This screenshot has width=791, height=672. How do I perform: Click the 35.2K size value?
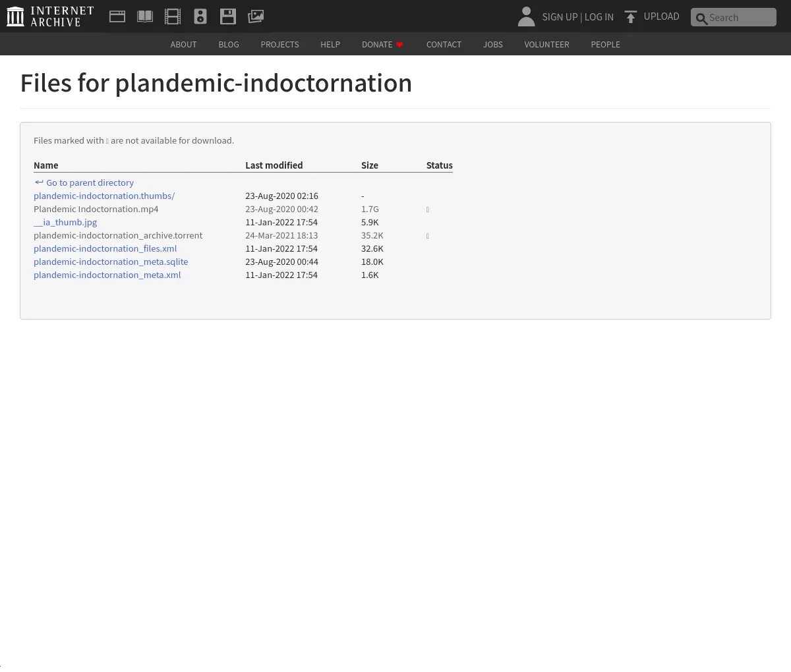372,235
